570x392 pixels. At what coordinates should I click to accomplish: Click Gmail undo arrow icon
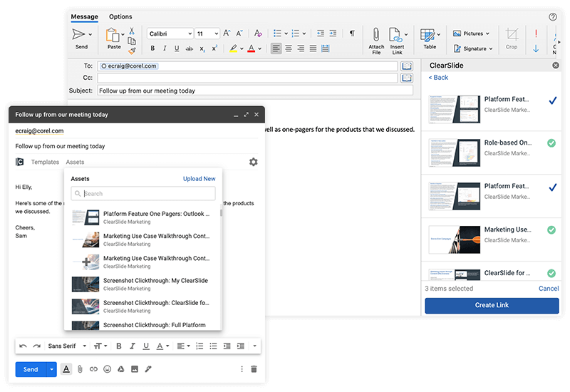[x=23, y=346]
